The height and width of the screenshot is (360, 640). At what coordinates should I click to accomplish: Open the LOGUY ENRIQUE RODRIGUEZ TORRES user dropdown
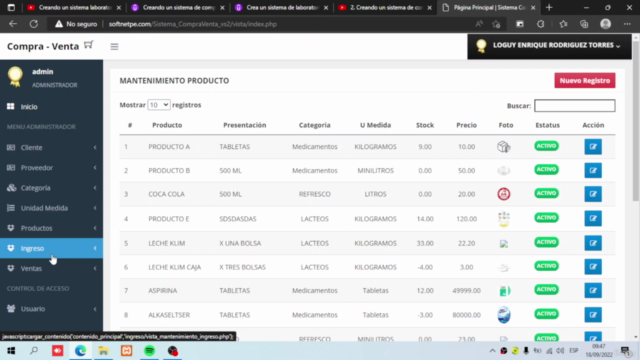coord(549,46)
